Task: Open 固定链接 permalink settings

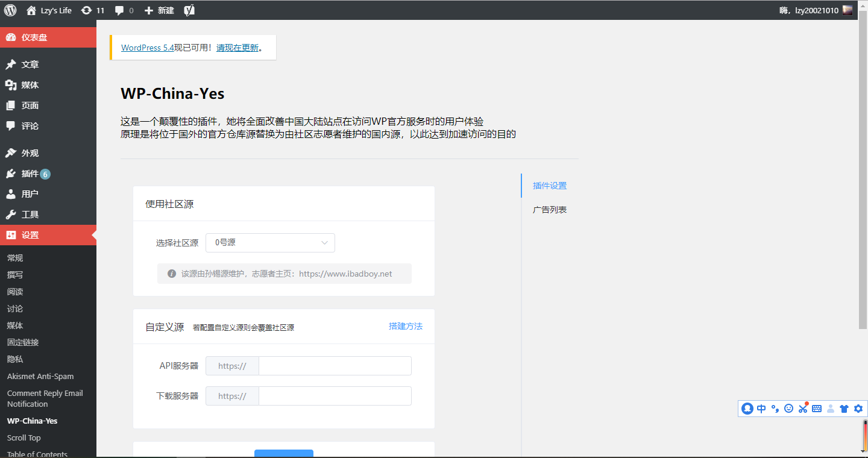Action: tap(23, 342)
